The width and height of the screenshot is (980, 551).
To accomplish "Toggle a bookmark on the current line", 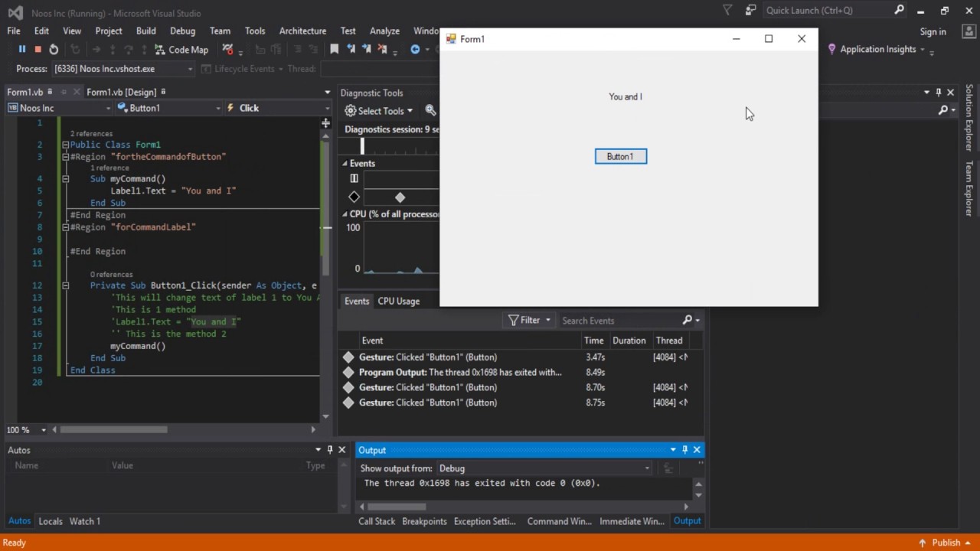I will tap(335, 49).
